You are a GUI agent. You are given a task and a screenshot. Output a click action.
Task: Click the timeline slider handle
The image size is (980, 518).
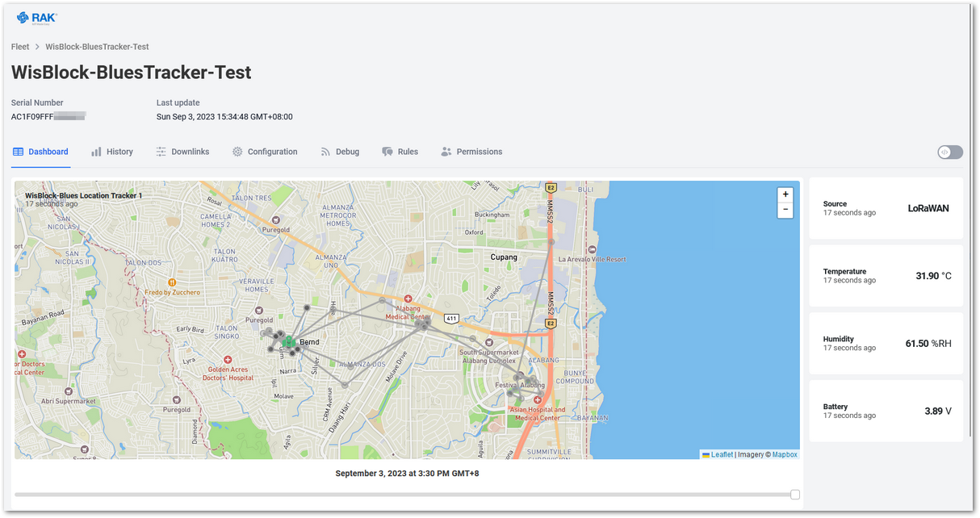795,495
